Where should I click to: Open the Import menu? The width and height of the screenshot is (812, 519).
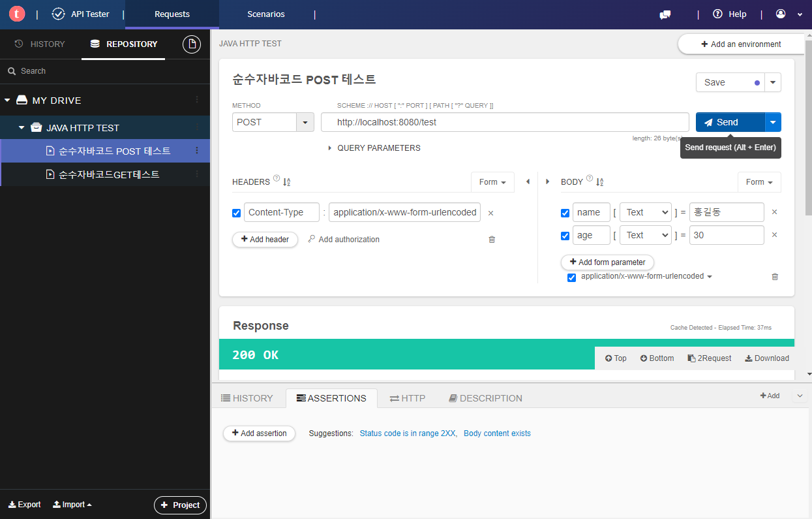coord(72,505)
